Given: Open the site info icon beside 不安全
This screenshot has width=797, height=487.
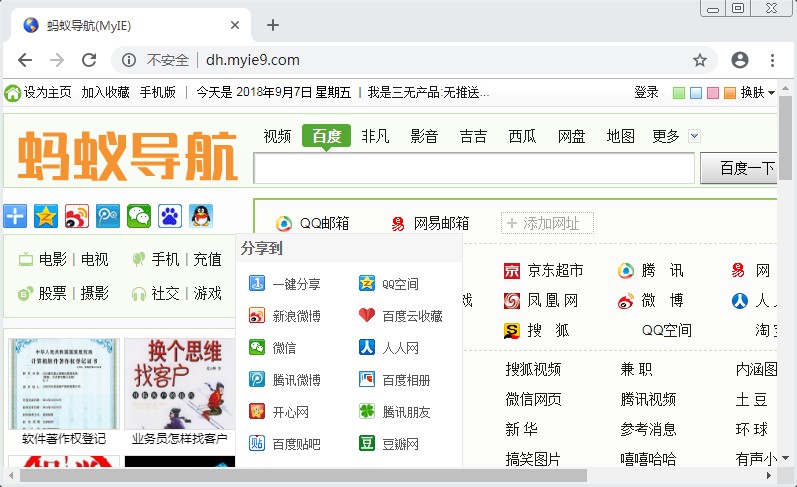Looking at the screenshot, I should pos(129,60).
